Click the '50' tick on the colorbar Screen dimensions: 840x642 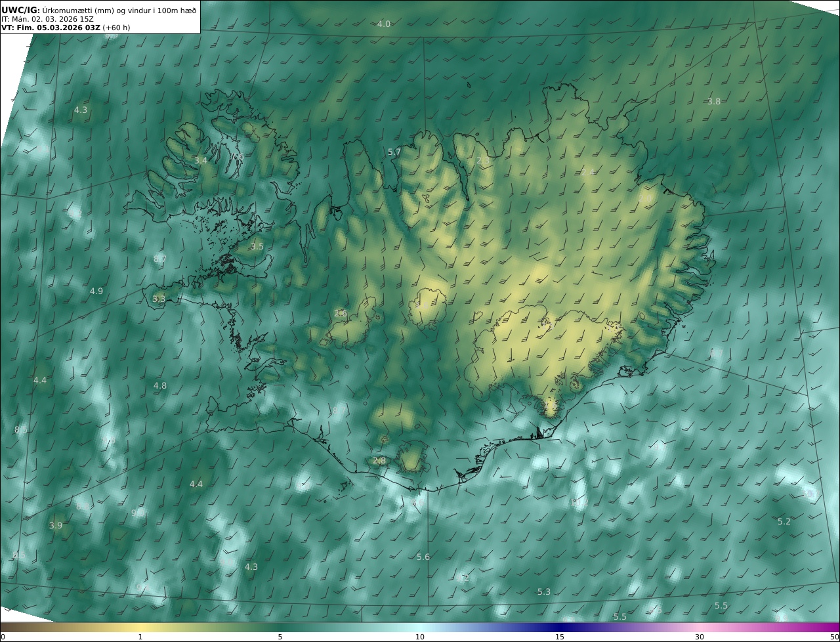(x=834, y=637)
